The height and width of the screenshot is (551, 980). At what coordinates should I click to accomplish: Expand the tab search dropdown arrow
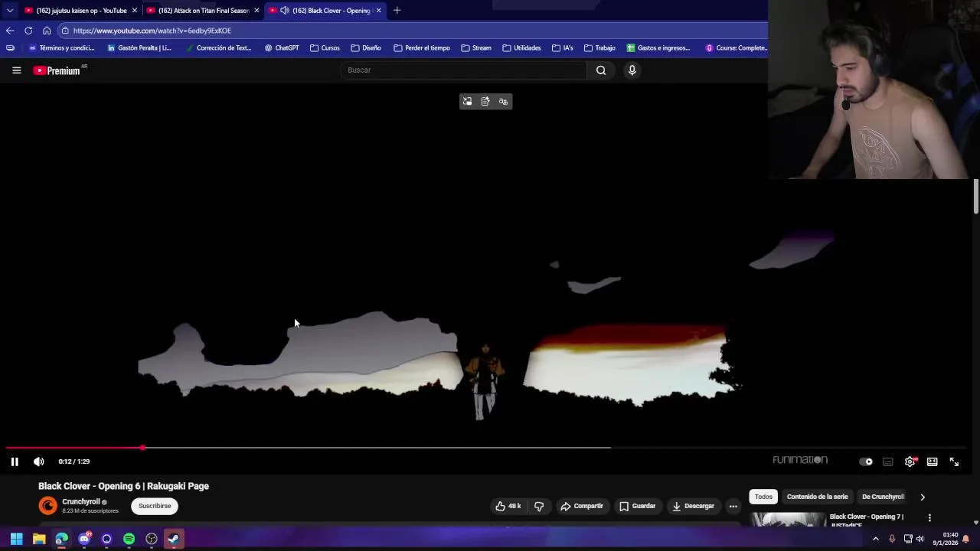point(9,11)
